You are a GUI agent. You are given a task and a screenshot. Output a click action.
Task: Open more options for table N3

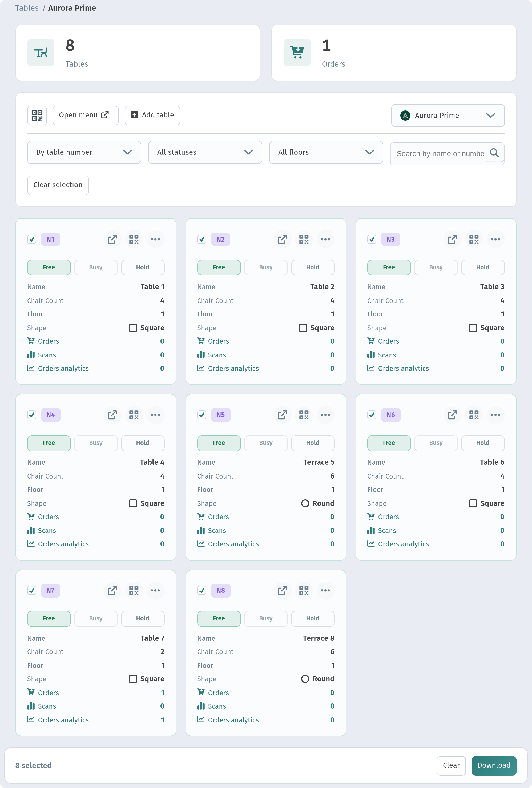click(495, 239)
